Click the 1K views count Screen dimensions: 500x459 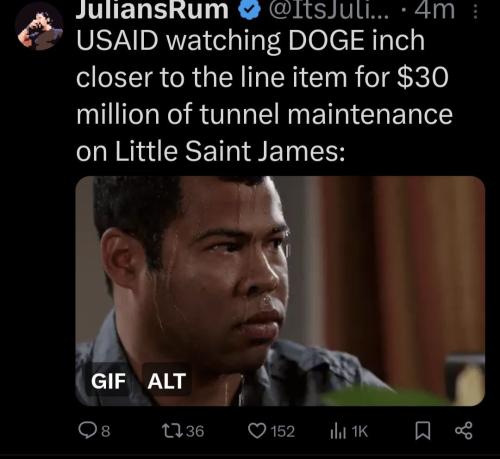coord(360,432)
